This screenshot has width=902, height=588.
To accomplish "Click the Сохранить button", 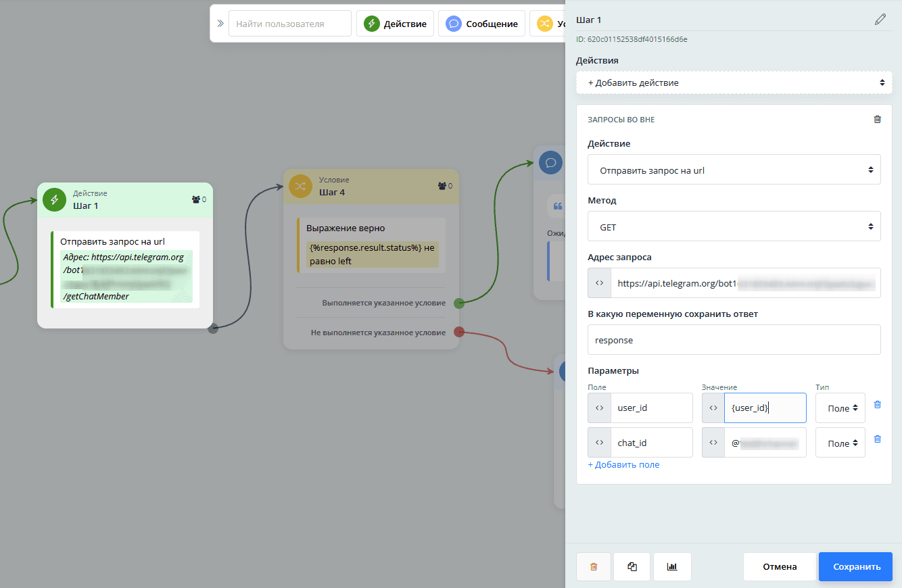I will pos(856,567).
